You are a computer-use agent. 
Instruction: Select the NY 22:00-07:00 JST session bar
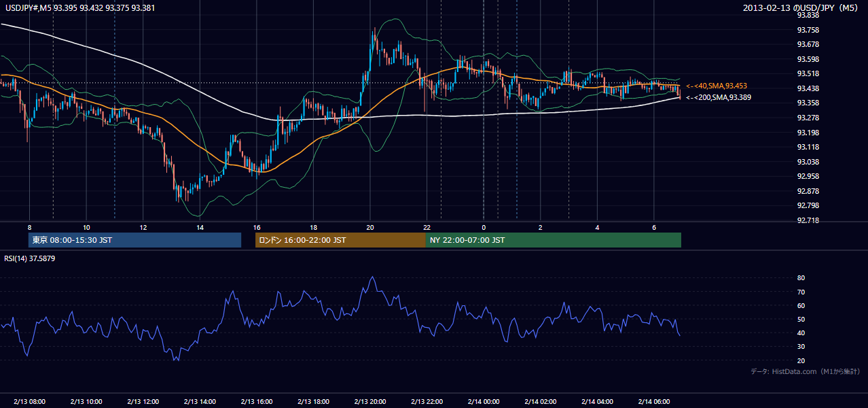click(554, 240)
